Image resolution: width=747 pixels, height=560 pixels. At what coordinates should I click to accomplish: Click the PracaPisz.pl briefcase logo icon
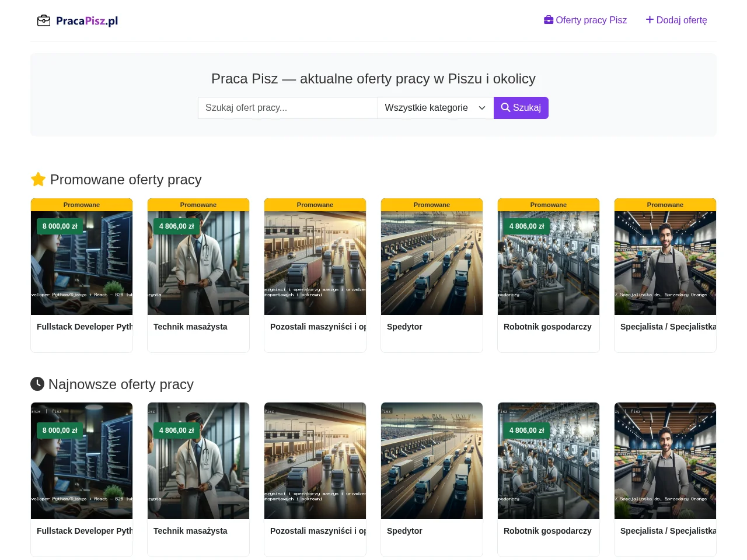[44, 21]
